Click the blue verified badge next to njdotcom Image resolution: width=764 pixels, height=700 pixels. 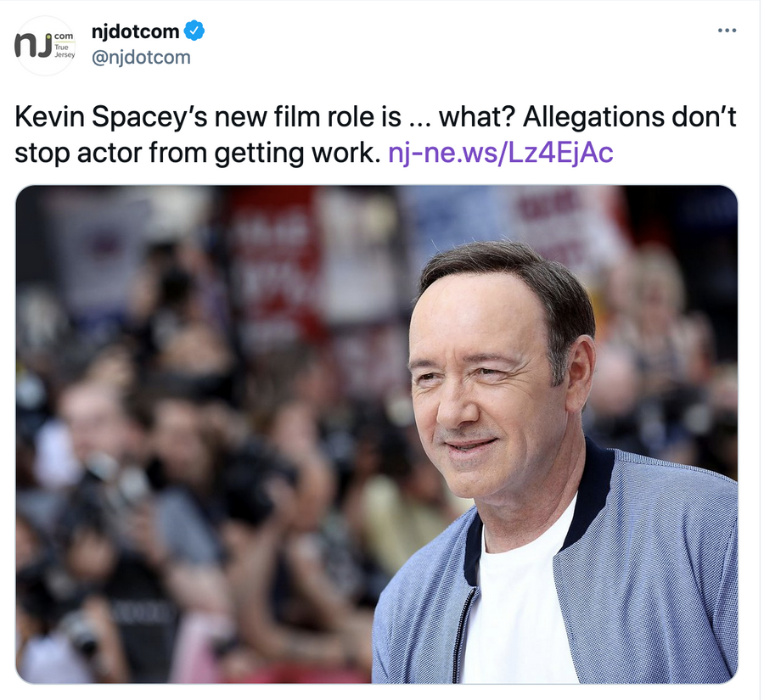coord(194,31)
